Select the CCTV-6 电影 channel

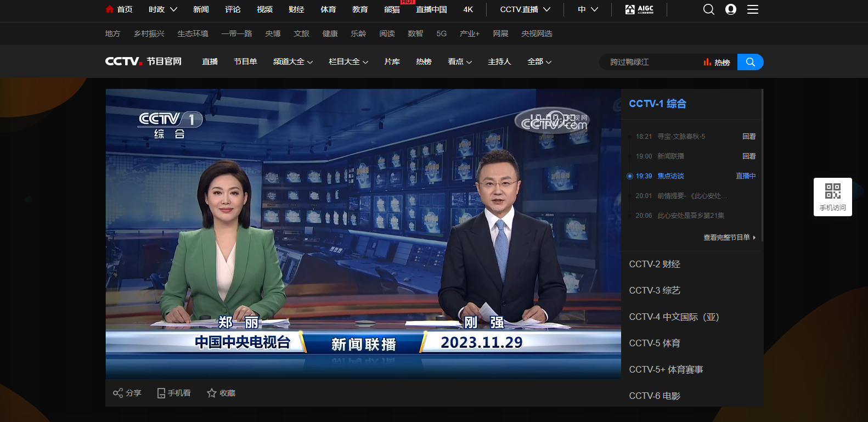point(655,396)
